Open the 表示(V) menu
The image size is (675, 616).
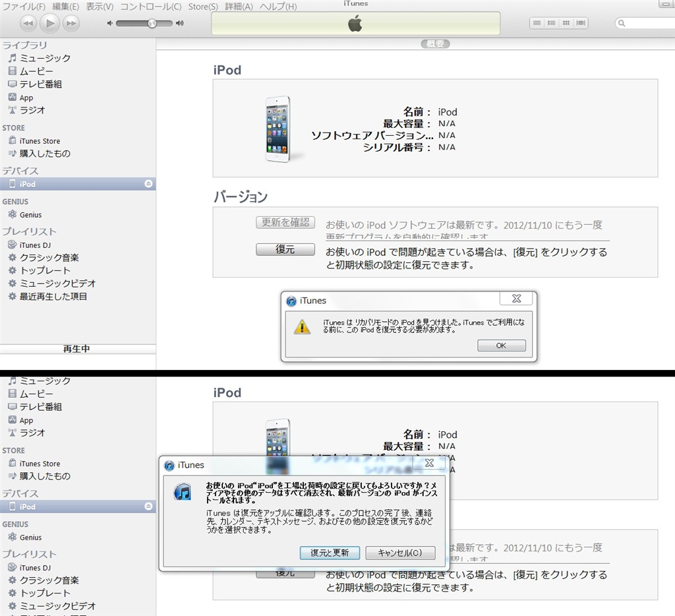pyautogui.click(x=100, y=7)
